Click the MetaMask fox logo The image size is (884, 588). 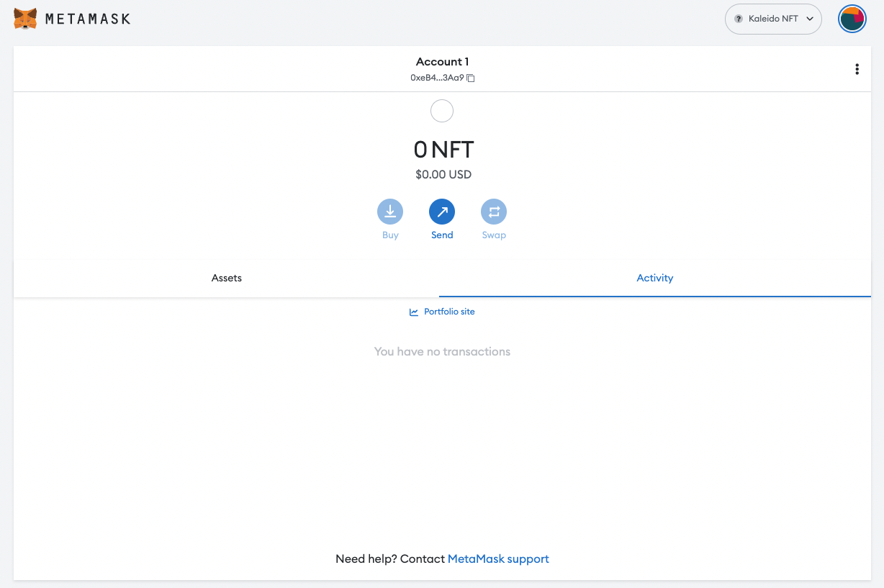coord(26,19)
